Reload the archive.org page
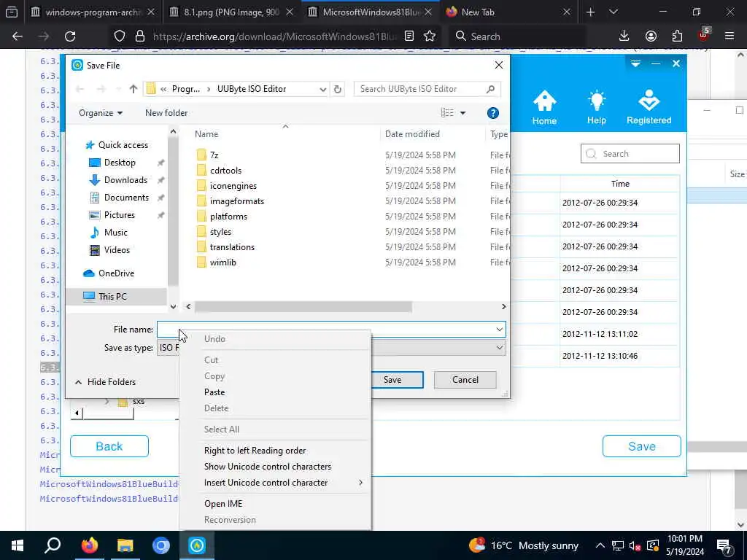 (x=70, y=36)
